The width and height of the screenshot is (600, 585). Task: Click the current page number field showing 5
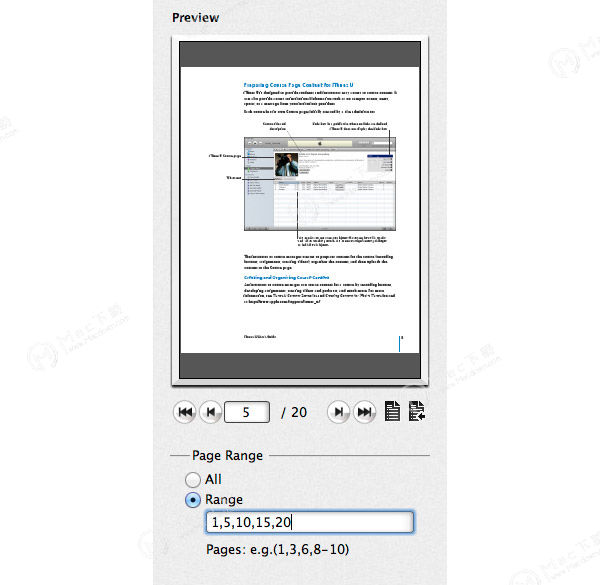click(x=247, y=412)
